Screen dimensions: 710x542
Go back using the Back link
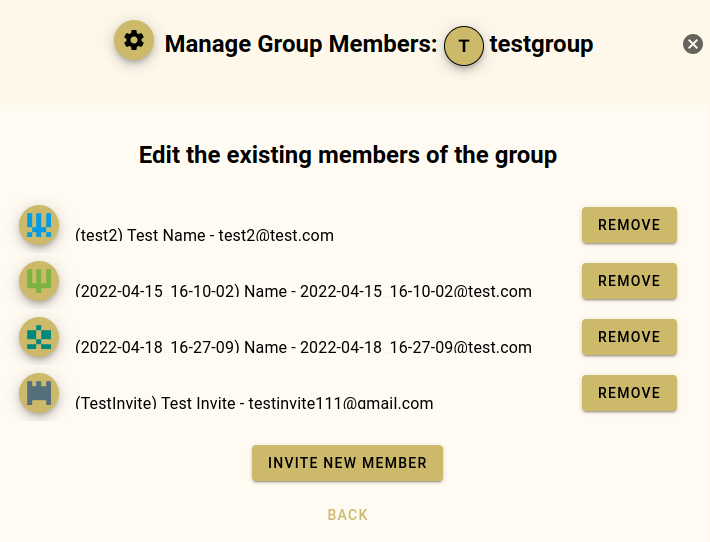tap(347, 515)
